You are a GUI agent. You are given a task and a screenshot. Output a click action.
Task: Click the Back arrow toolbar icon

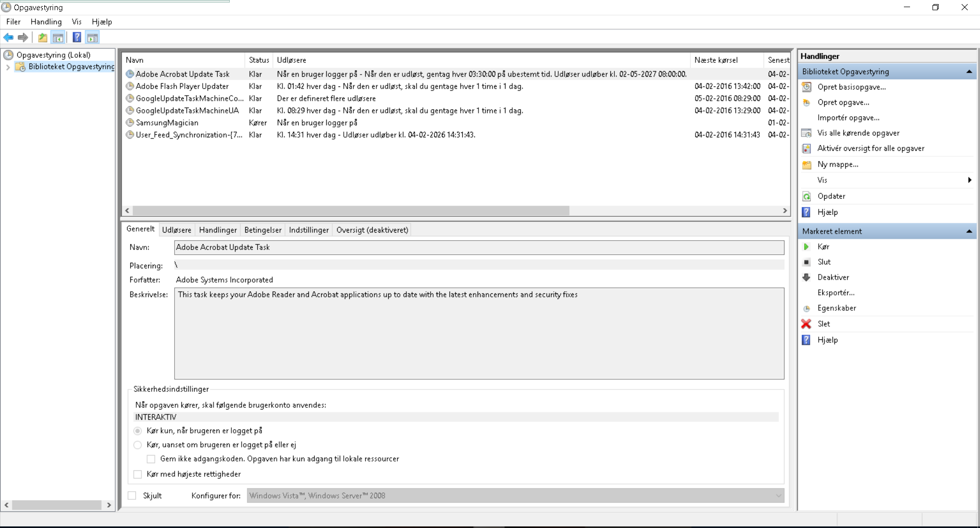click(8, 37)
